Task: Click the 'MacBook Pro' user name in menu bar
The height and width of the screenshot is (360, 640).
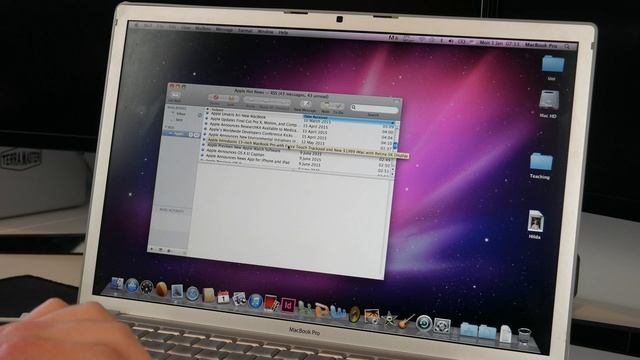Action: 541,45
